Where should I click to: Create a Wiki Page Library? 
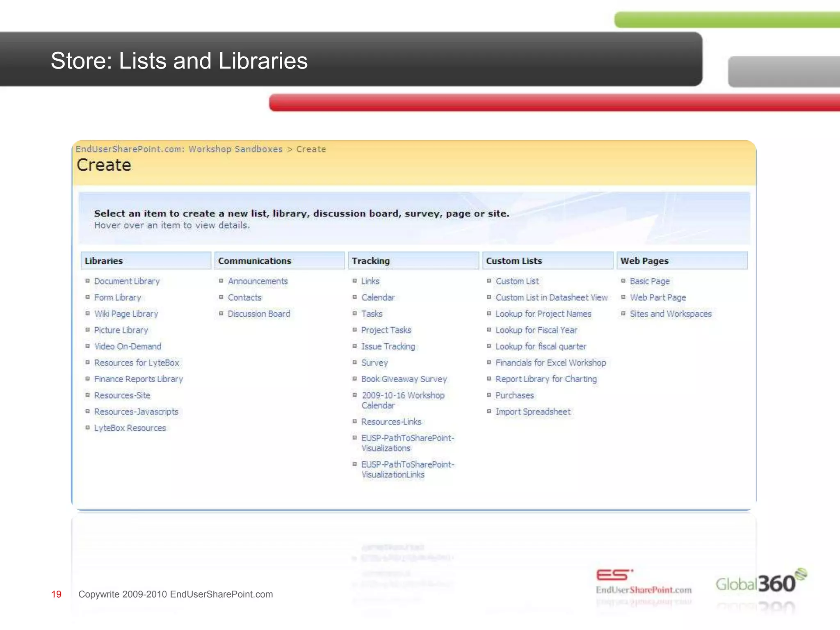(126, 314)
